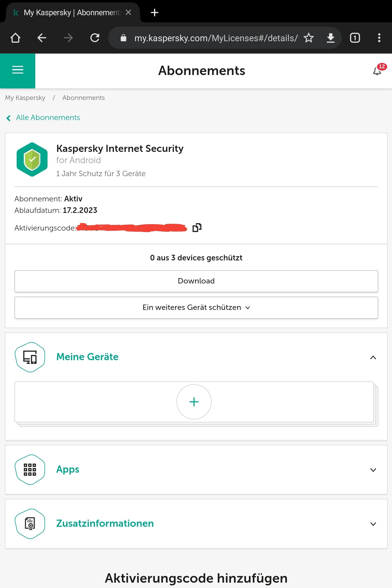Click the 'for Android' subtitle text
Image resolution: width=392 pixels, height=588 pixels.
pos(78,160)
